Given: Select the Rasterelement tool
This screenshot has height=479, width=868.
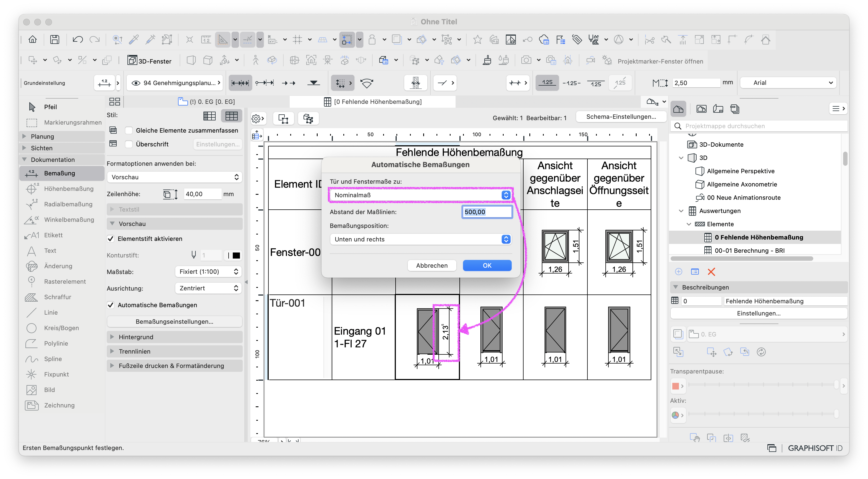Looking at the screenshot, I should (62, 281).
